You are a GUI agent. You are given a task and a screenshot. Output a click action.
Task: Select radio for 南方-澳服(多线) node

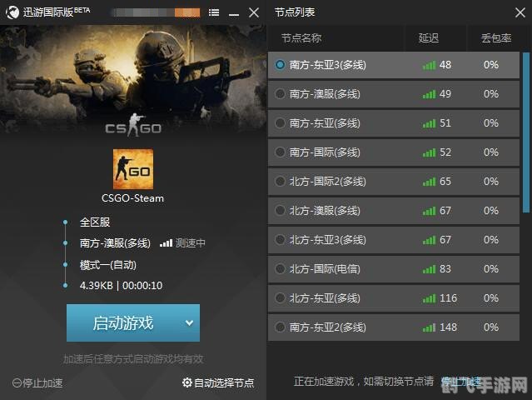[x=280, y=93]
